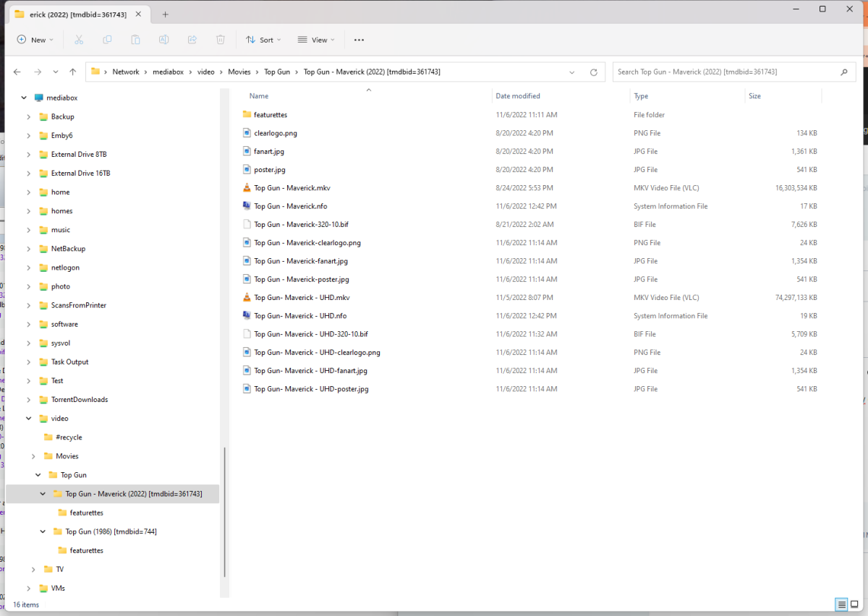Click Top Gun in the breadcrumb bar
The image size is (868, 616).
click(x=278, y=72)
